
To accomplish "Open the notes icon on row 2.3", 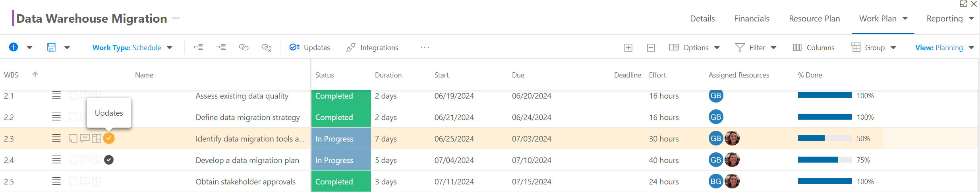I will click(73, 138).
